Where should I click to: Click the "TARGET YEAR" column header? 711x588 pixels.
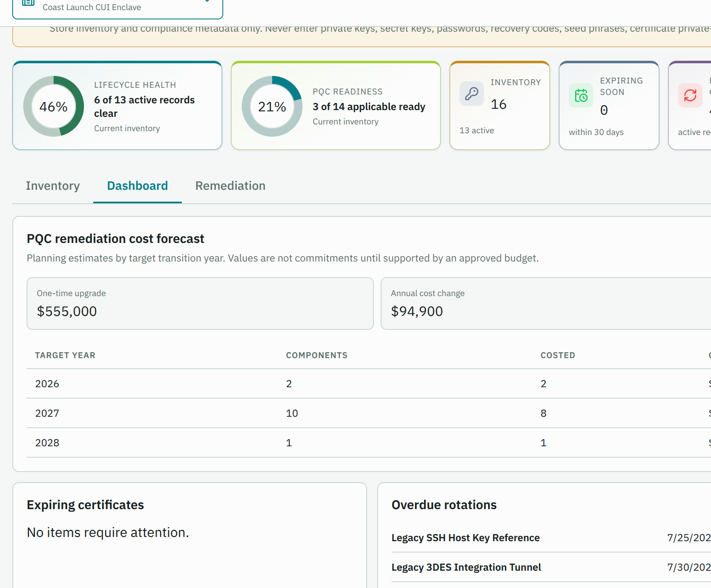65,355
